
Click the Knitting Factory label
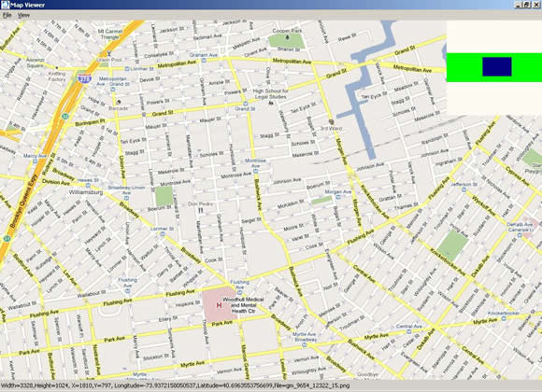57,77
